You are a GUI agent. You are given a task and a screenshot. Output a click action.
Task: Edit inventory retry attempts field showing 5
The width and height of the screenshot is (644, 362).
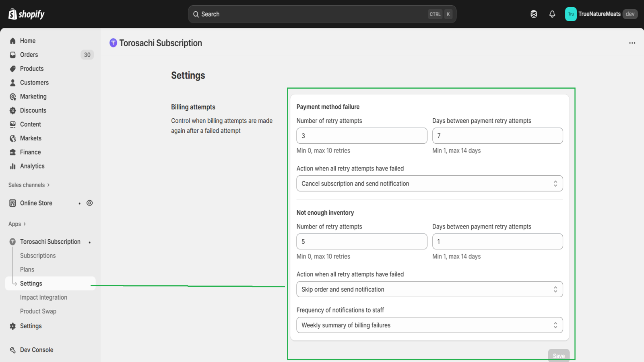(362, 241)
